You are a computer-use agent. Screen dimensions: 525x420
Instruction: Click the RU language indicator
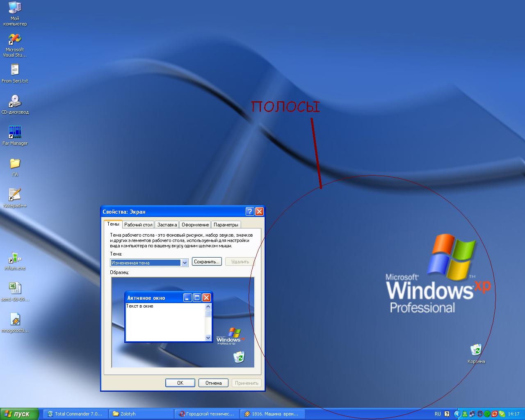(x=438, y=414)
